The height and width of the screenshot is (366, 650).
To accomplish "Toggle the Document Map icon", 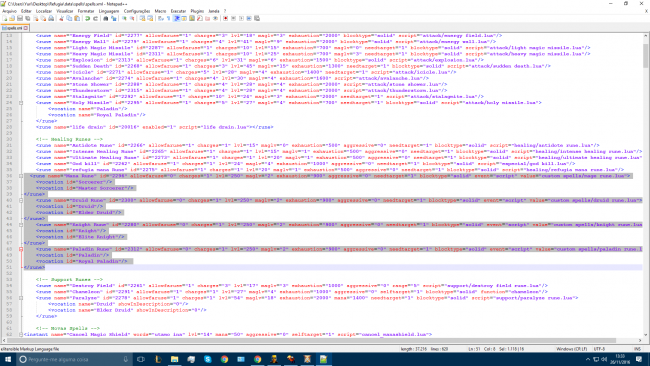I will click(192, 18).
